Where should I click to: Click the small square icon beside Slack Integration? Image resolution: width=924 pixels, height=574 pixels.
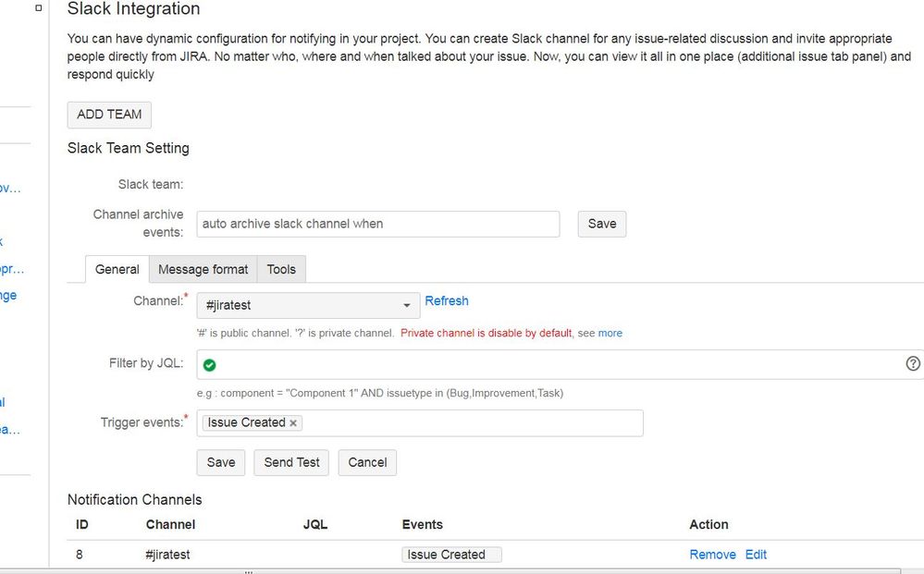point(39,7)
